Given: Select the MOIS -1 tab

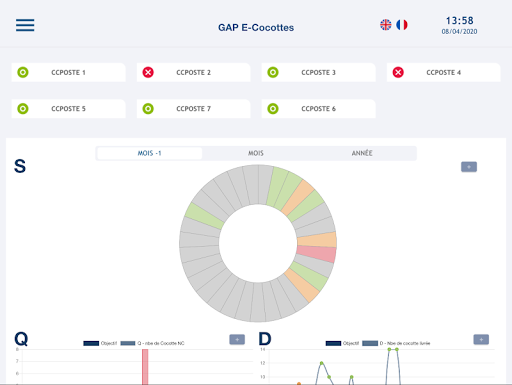Looking at the screenshot, I should click(x=149, y=153).
